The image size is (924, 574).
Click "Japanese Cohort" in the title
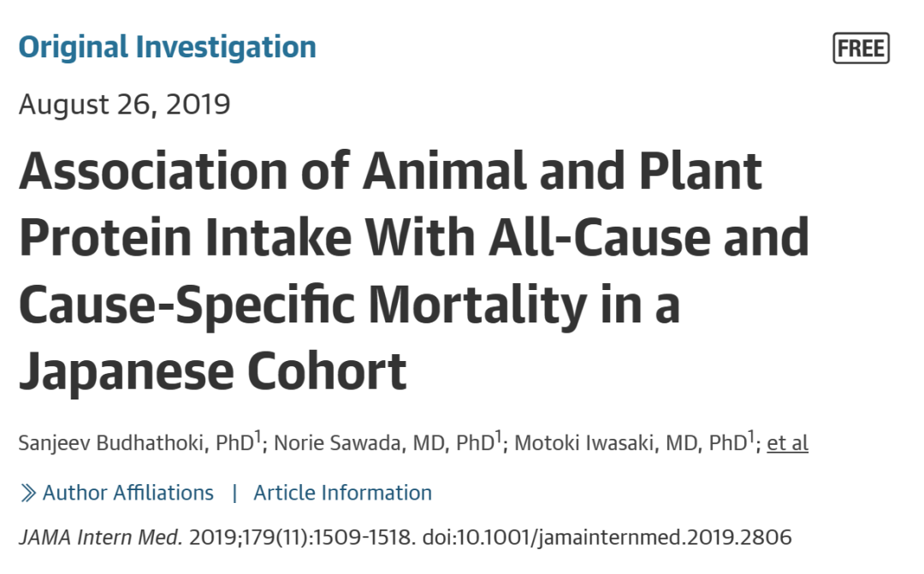click(x=212, y=371)
